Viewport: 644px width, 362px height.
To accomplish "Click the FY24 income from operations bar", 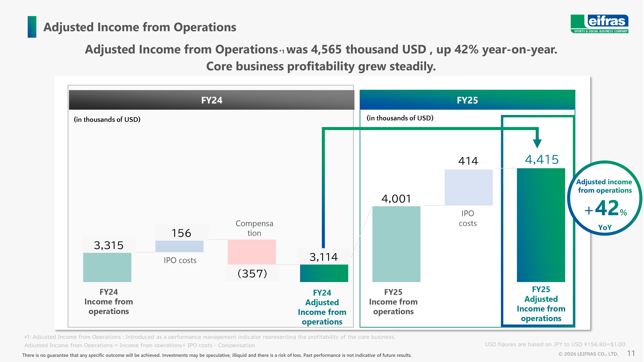I will (107, 267).
